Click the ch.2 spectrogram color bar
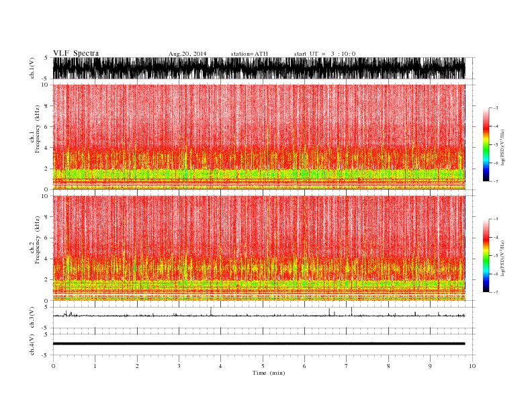Viewport: 532px width, 411px height. pyautogui.click(x=486, y=255)
